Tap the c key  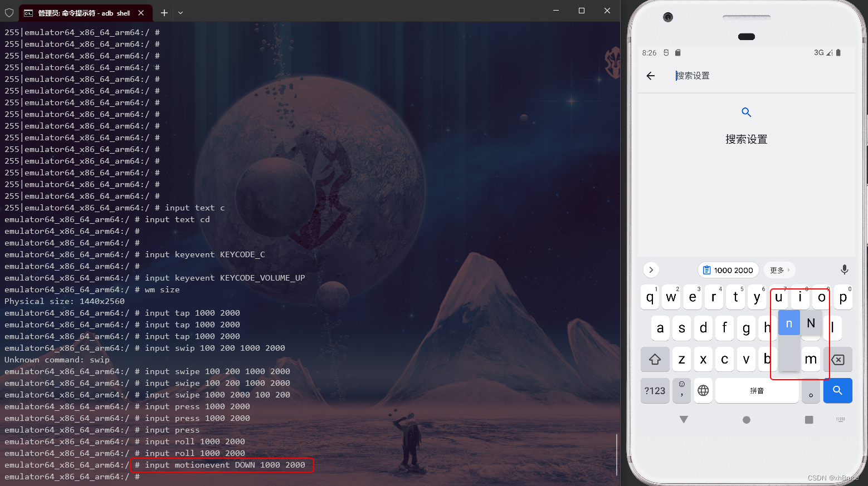point(725,360)
